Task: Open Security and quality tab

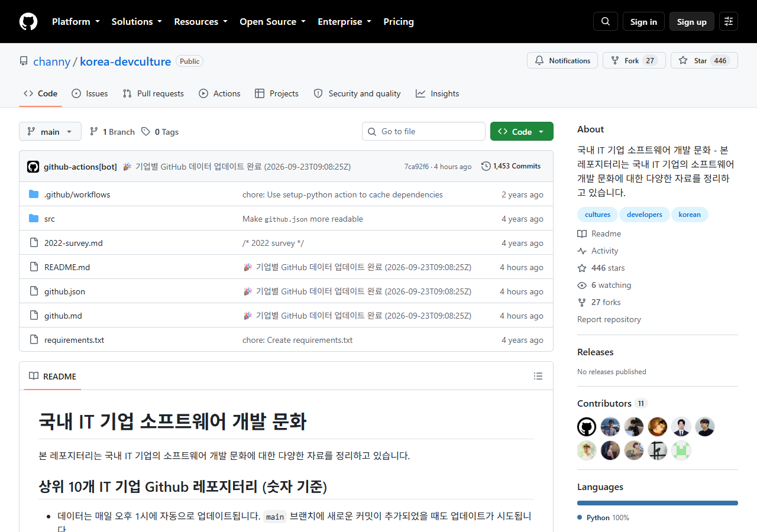Action: [357, 93]
